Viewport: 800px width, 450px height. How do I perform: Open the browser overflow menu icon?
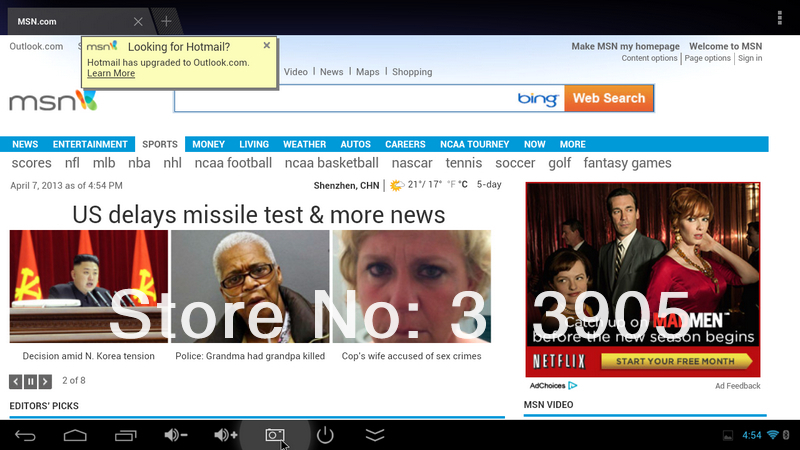(780, 17)
